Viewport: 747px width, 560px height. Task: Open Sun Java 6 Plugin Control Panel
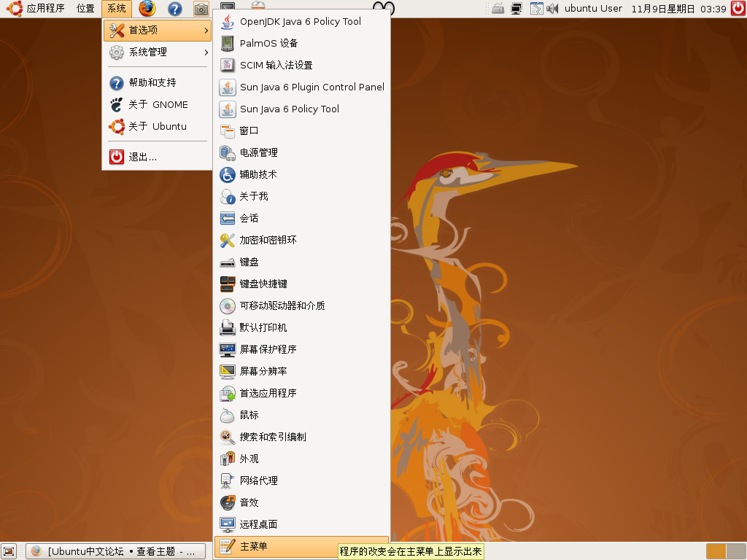click(301, 87)
